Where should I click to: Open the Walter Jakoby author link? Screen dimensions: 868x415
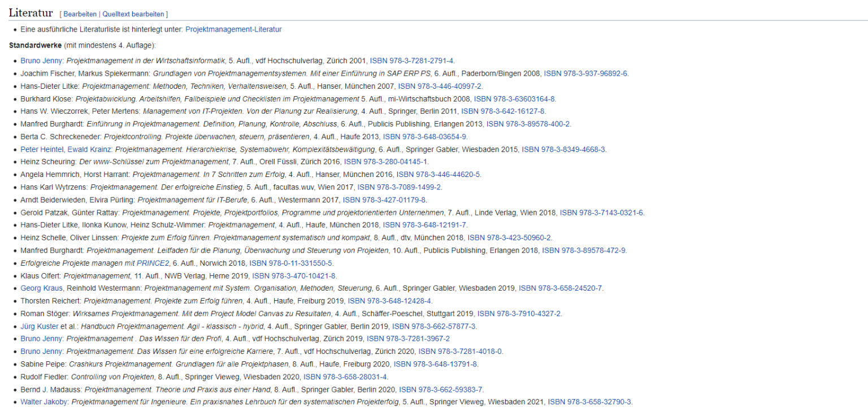pos(43,402)
